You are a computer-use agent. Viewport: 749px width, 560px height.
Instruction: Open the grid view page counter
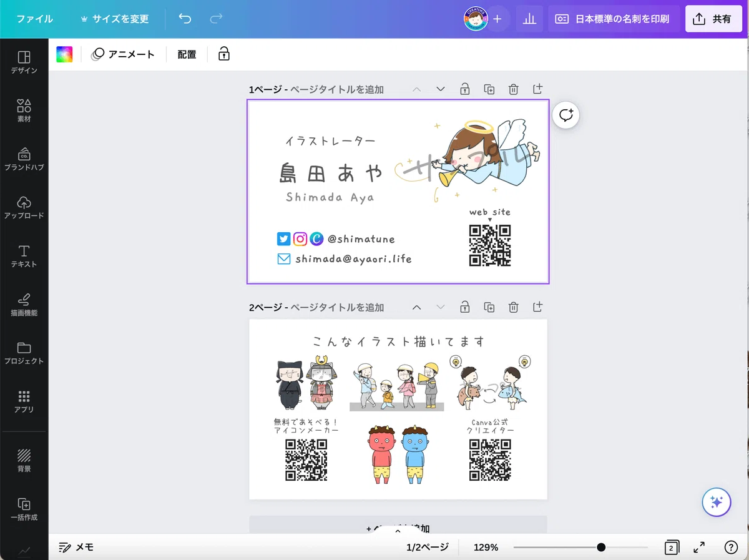pos(672,548)
